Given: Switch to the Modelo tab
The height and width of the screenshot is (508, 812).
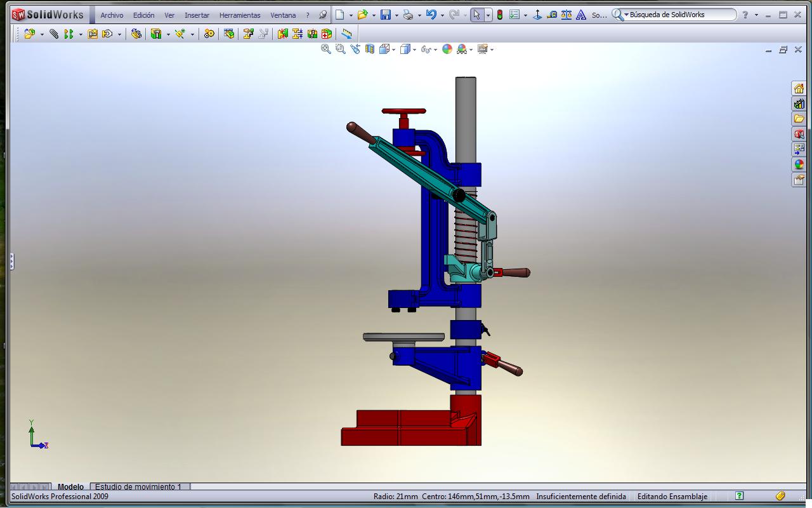Looking at the screenshot, I should click(70, 487).
